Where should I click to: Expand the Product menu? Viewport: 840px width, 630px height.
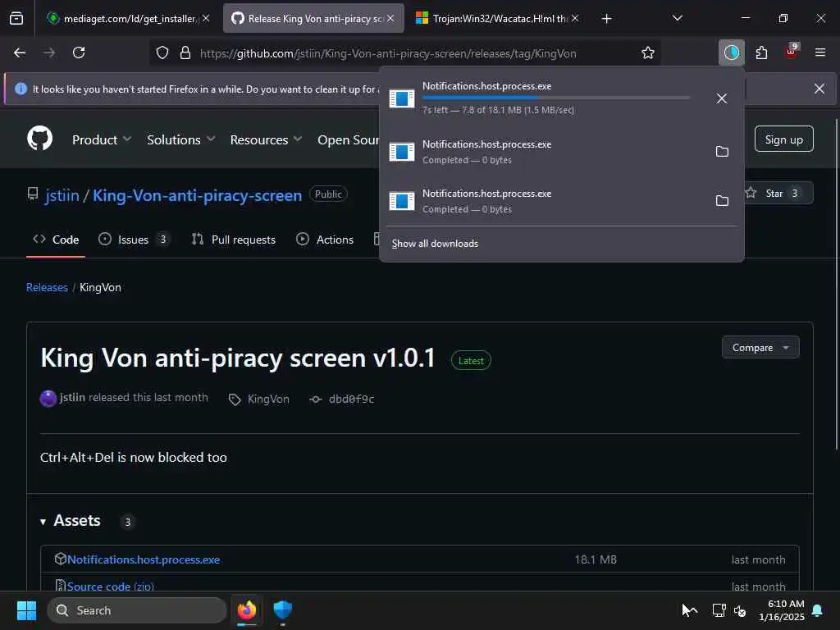[x=101, y=139]
